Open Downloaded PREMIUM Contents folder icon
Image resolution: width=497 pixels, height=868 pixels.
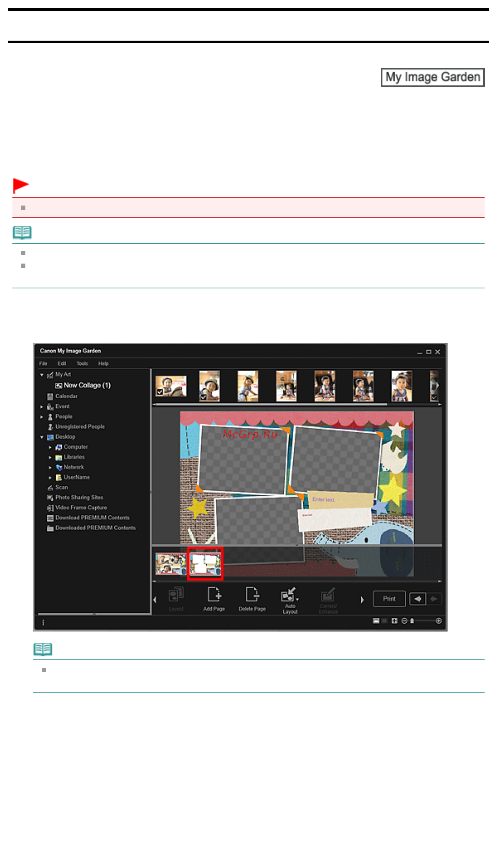pyautogui.click(x=50, y=528)
